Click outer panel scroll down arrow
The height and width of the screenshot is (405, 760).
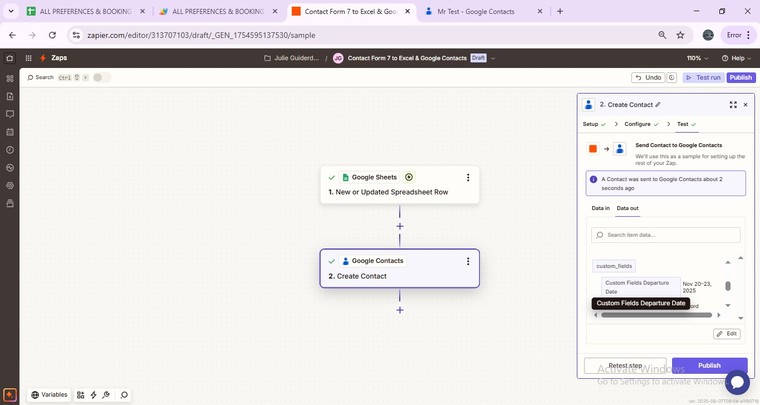click(x=741, y=318)
